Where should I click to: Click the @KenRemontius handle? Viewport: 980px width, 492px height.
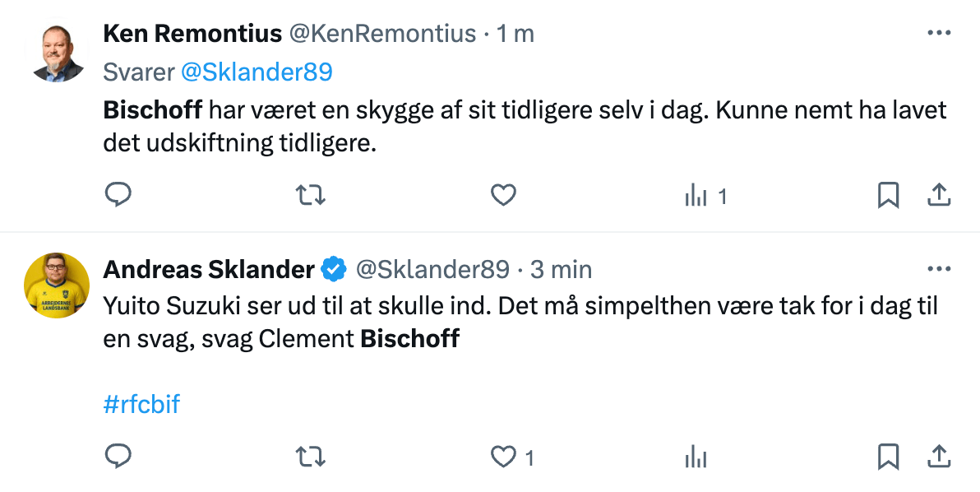381,33
